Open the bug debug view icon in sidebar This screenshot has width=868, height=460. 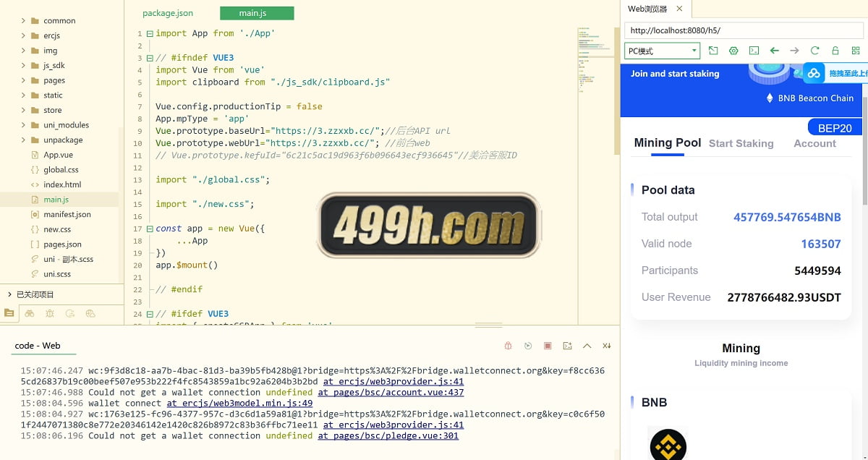(x=50, y=313)
